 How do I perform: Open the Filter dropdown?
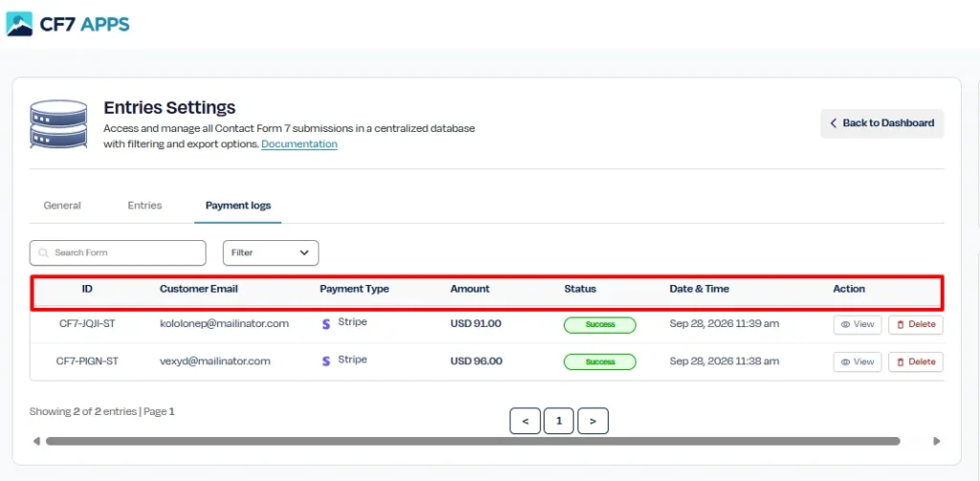click(271, 253)
